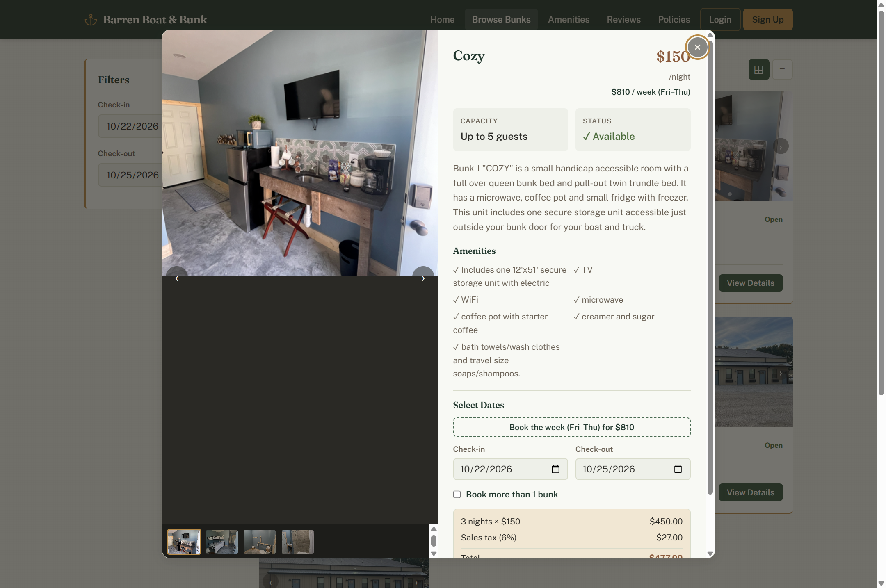Click the Sign Up button
The image size is (886, 588).
(768, 19)
